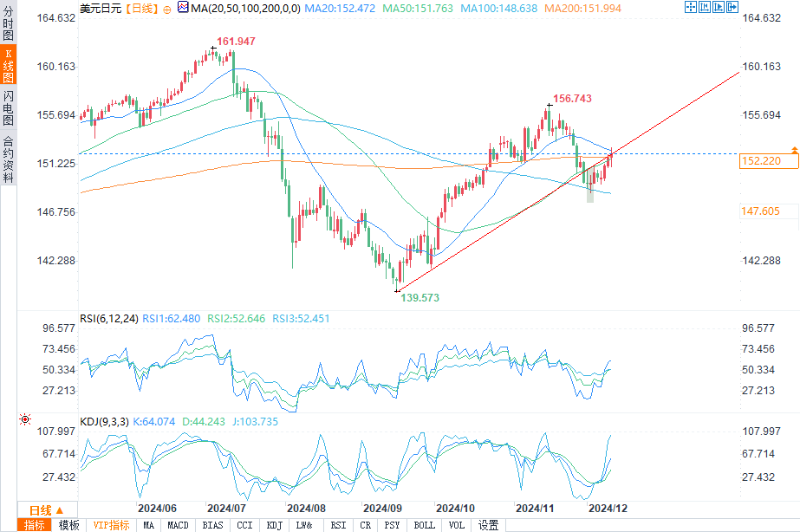Select the CCI indicator button
This screenshot has width=800, height=532.
click(x=245, y=525)
